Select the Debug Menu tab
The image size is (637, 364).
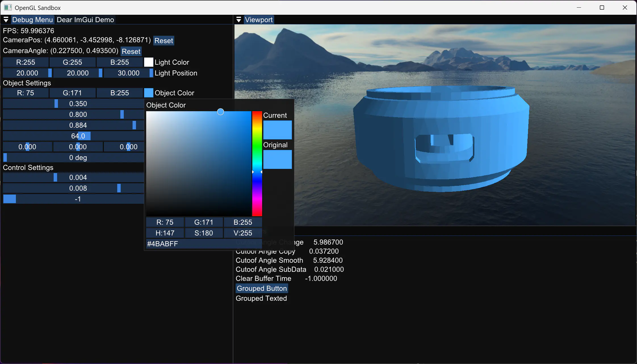point(32,20)
